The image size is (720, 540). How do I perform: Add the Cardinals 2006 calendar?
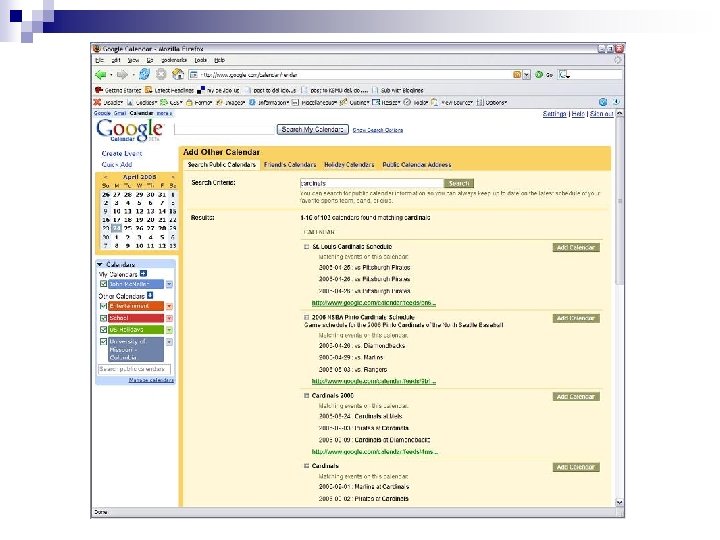tap(576, 396)
